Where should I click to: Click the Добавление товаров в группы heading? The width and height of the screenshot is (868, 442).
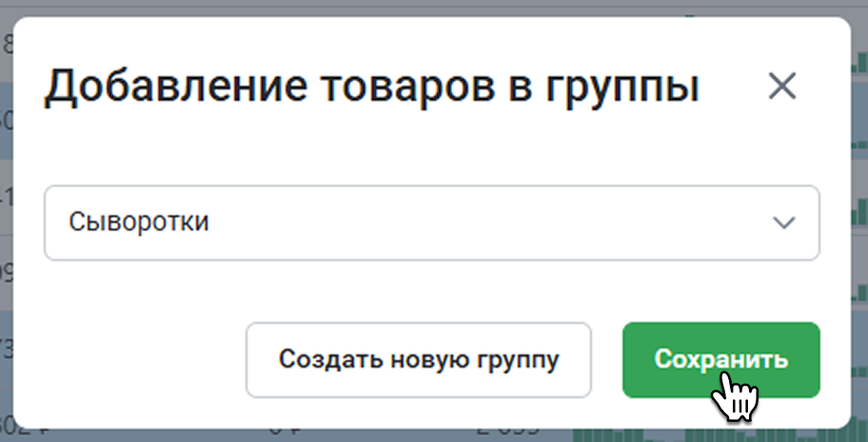tap(371, 87)
